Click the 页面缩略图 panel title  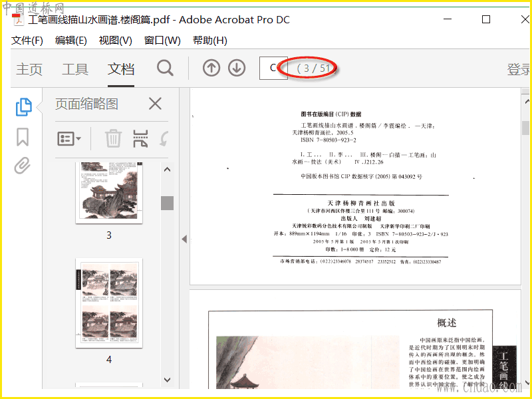tap(86, 104)
